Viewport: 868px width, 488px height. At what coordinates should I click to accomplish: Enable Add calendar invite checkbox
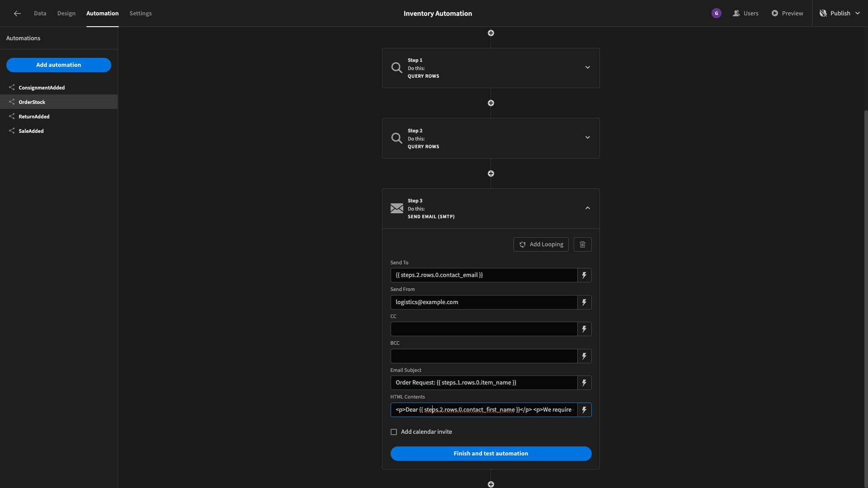pyautogui.click(x=394, y=432)
